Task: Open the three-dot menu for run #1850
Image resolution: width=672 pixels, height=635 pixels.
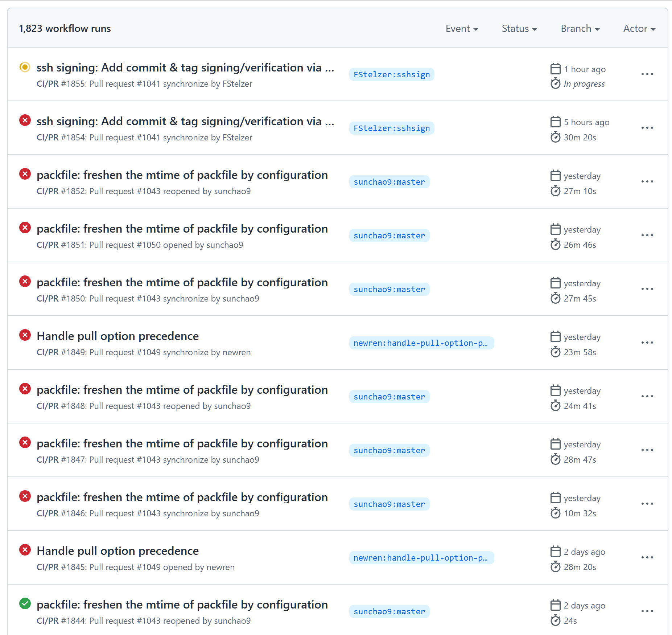Action: 647,289
